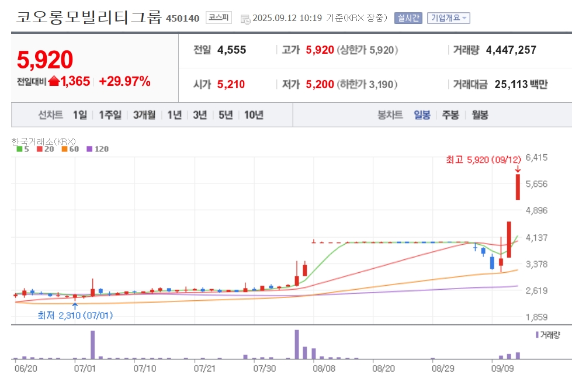Click the 상한가 5,920 upper limit text
This screenshot has width=572, height=392.
[x=368, y=50]
